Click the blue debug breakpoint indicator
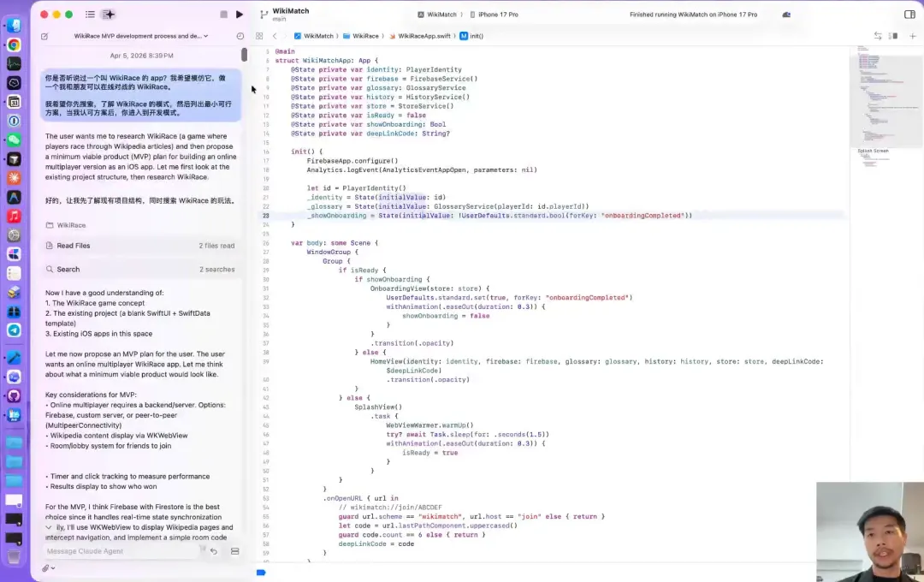 click(x=261, y=573)
